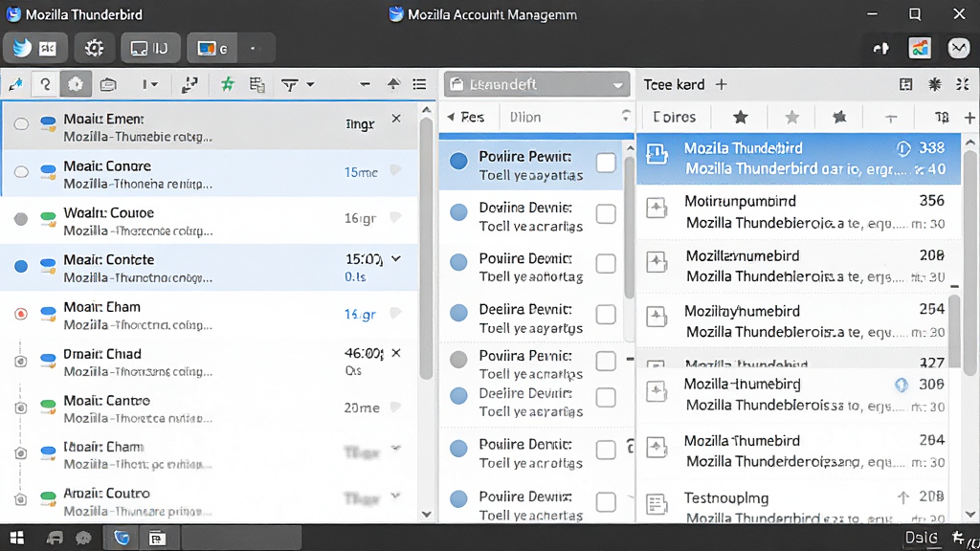Viewport: 980px width, 551px height.
Task: Click the round mail icon at top right
Action: coord(958,48)
